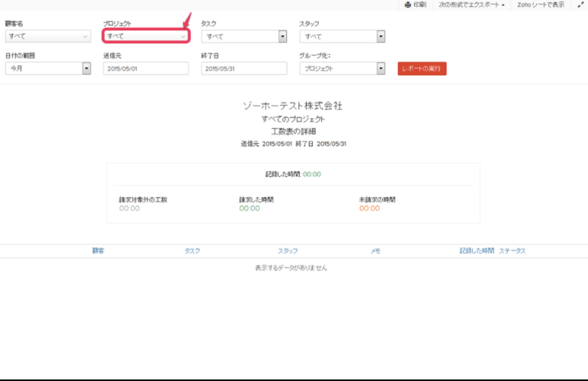Sort by the メモ column header
The height and width of the screenshot is (381, 588).
(375, 251)
